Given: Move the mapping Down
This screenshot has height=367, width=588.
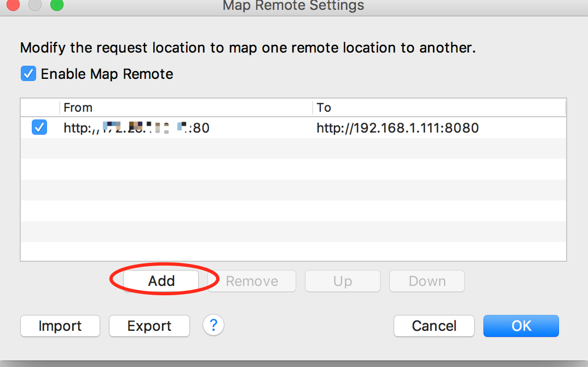Looking at the screenshot, I should 427,282.
